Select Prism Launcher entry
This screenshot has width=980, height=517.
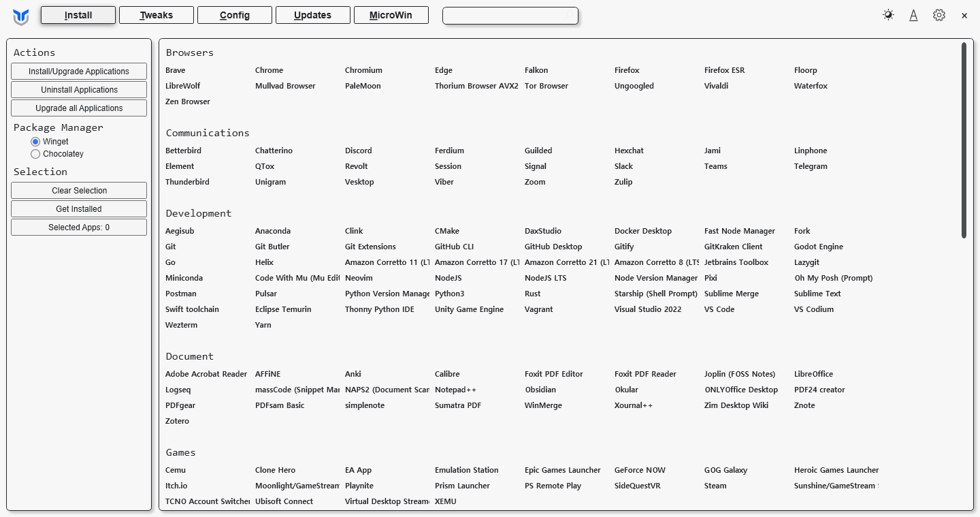462,486
